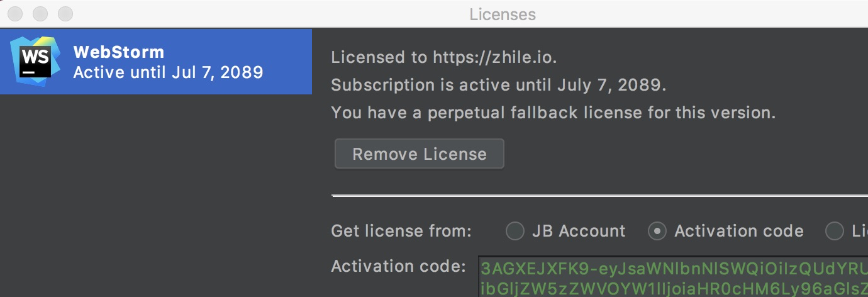Screen dimensions: 868x297
Task: Click the 'JB Account' option label
Action: click(579, 231)
